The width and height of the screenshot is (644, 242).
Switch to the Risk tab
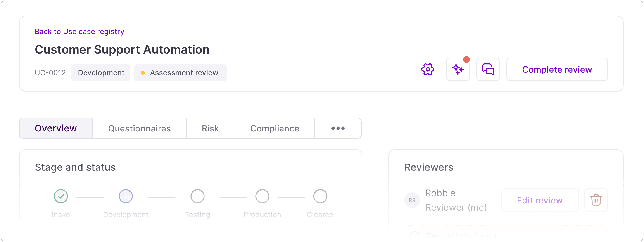pos(210,128)
